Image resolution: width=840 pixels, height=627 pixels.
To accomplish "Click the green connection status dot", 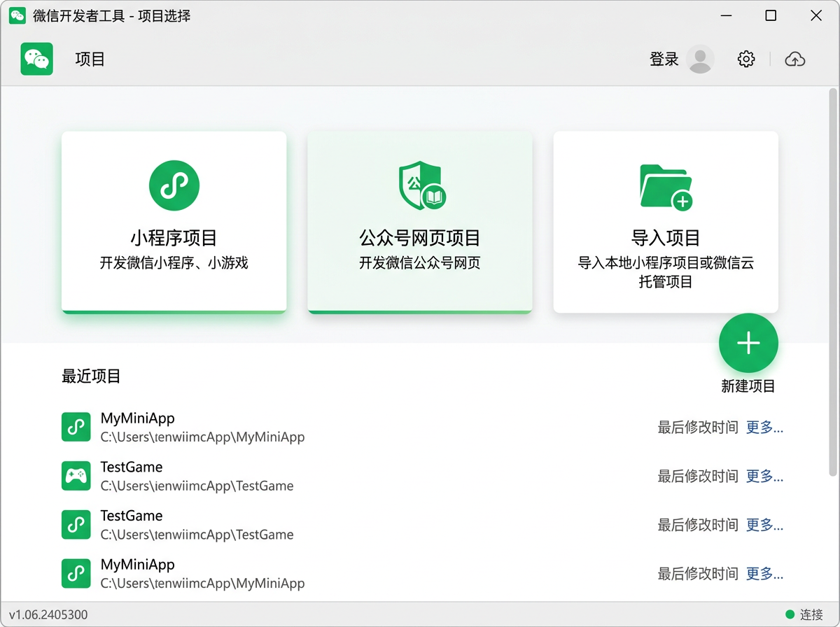I will click(790, 614).
